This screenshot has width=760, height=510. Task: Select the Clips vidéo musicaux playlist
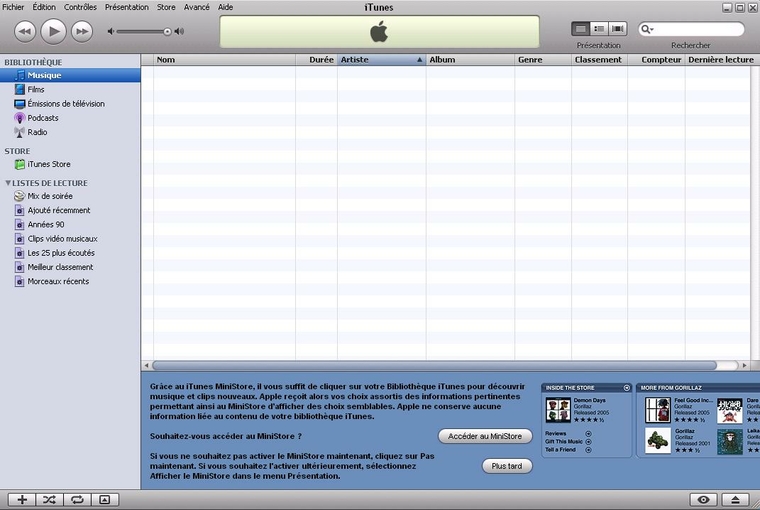point(70,239)
